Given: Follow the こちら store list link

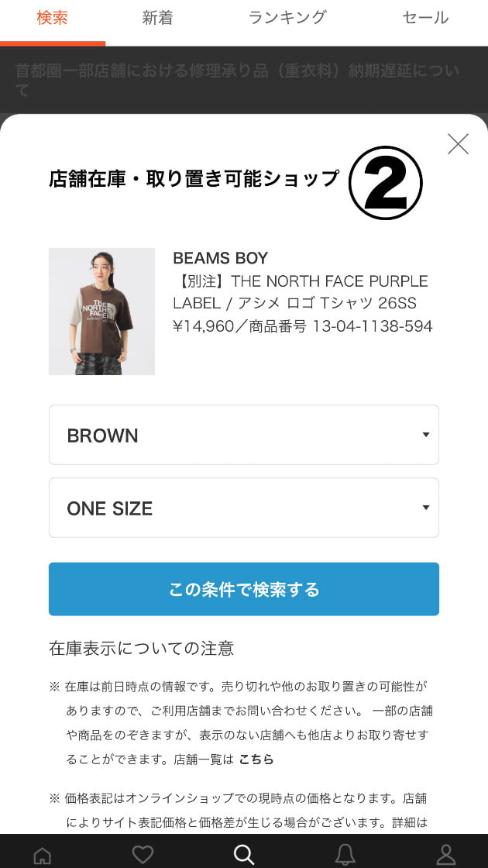Looking at the screenshot, I should pos(256,759).
